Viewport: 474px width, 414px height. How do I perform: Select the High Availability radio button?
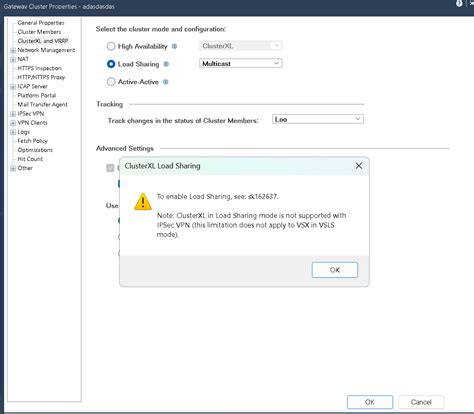111,46
